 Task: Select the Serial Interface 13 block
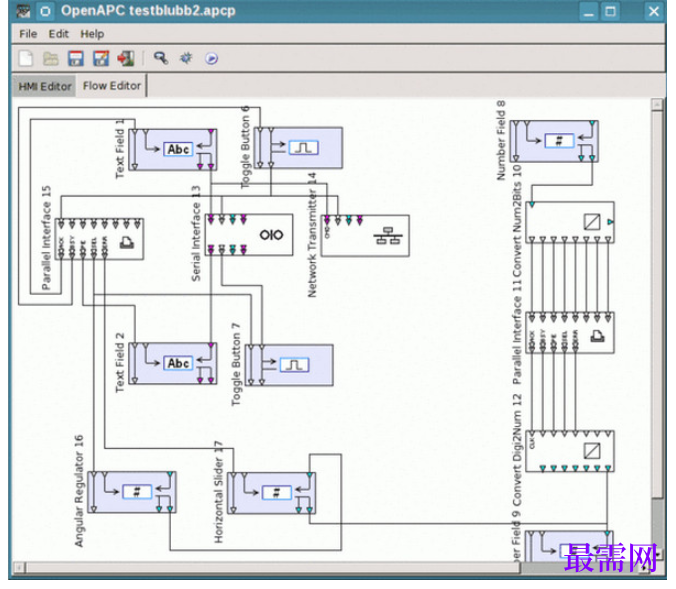click(x=249, y=235)
